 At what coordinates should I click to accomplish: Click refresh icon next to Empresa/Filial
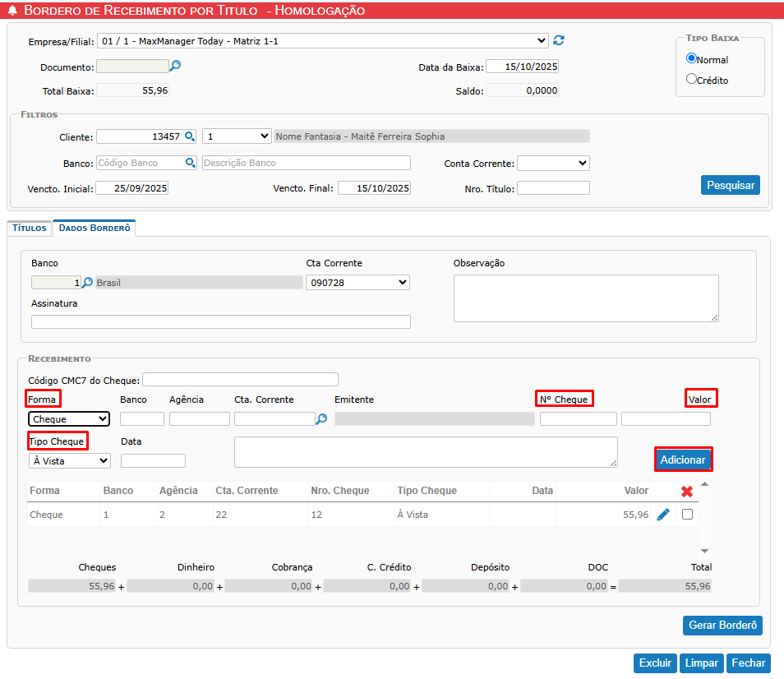559,40
